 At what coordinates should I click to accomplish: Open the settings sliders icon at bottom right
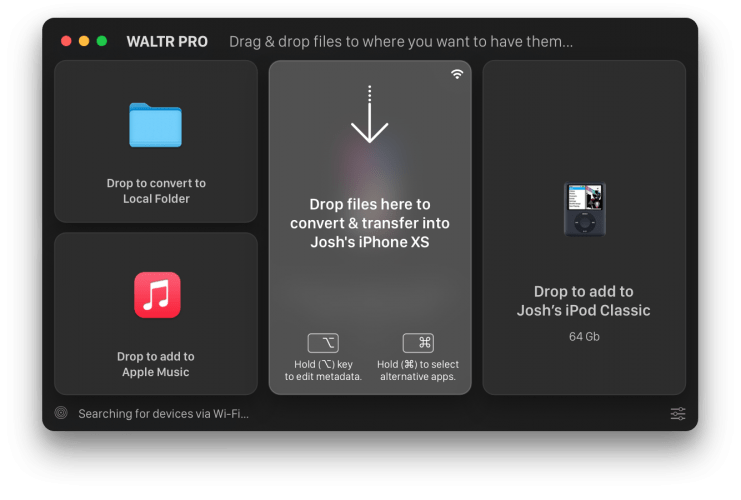(x=678, y=414)
